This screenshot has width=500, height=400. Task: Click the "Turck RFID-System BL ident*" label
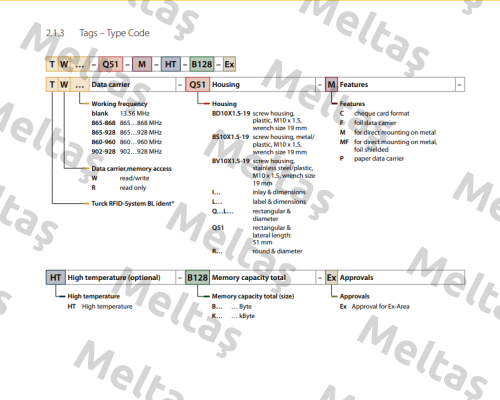133,203
